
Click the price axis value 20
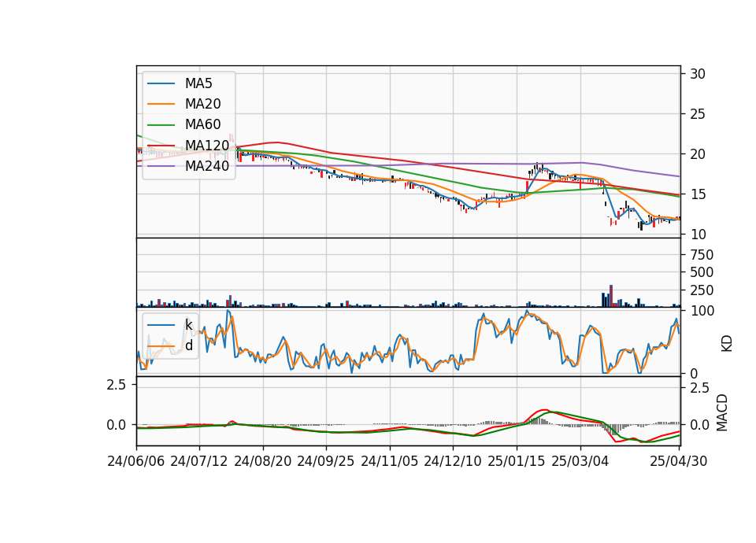698,154
